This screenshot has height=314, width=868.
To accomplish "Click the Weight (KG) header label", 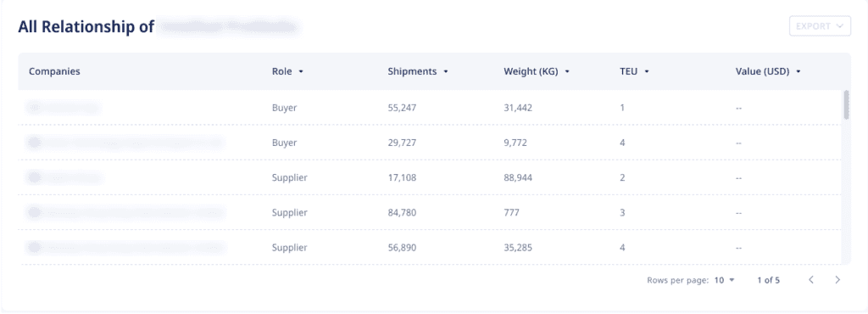I will [x=531, y=71].
